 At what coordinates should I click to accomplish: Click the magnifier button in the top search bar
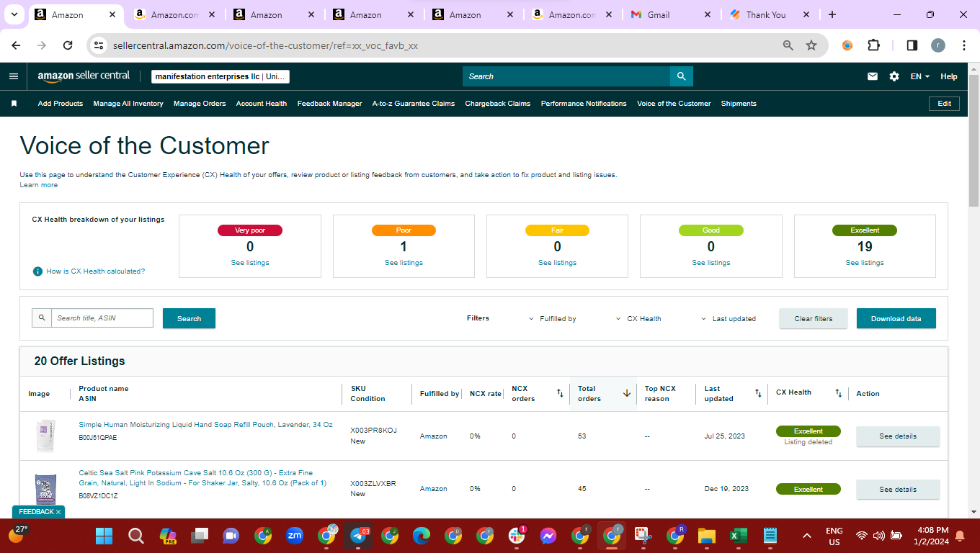(x=681, y=76)
